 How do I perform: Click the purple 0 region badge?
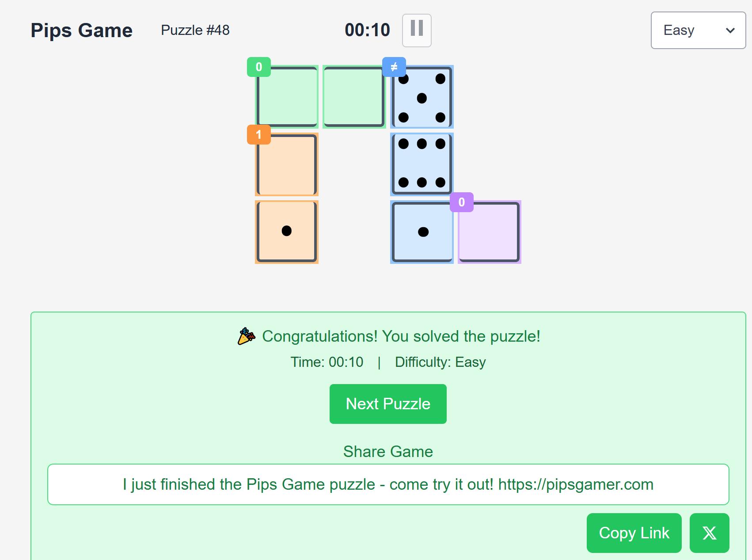click(462, 202)
